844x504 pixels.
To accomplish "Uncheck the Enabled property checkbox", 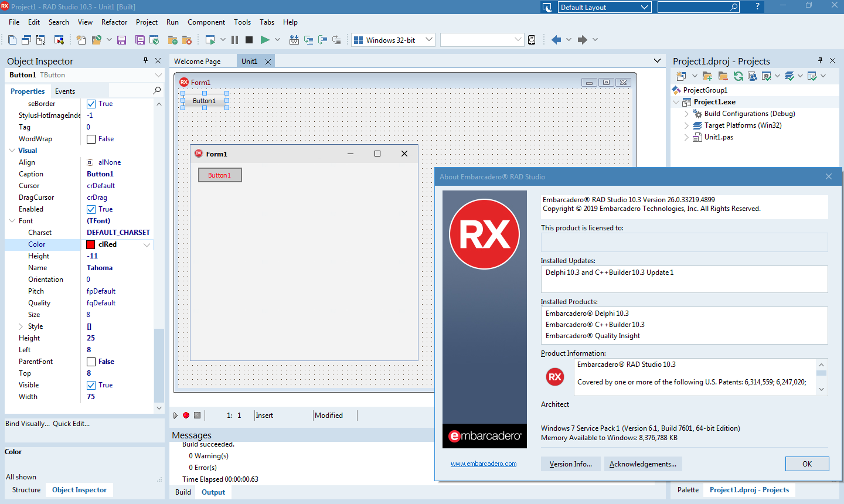I will [x=91, y=209].
